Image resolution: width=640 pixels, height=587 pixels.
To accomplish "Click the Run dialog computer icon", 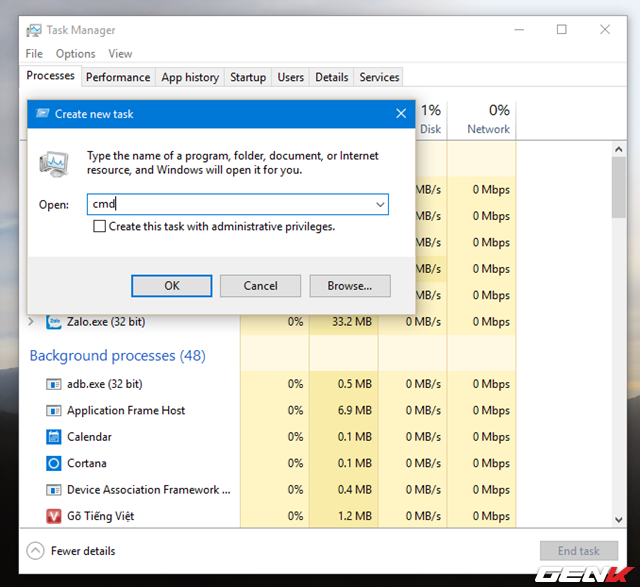I will pyautogui.click(x=54, y=164).
